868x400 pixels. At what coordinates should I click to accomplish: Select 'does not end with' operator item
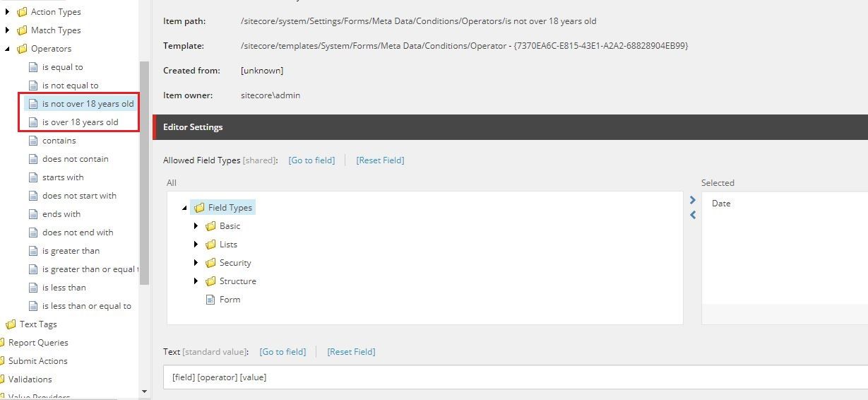coord(78,233)
